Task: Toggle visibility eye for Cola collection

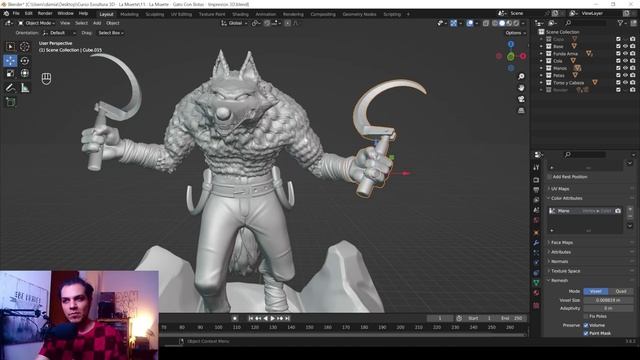Action: click(x=625, y=61)
